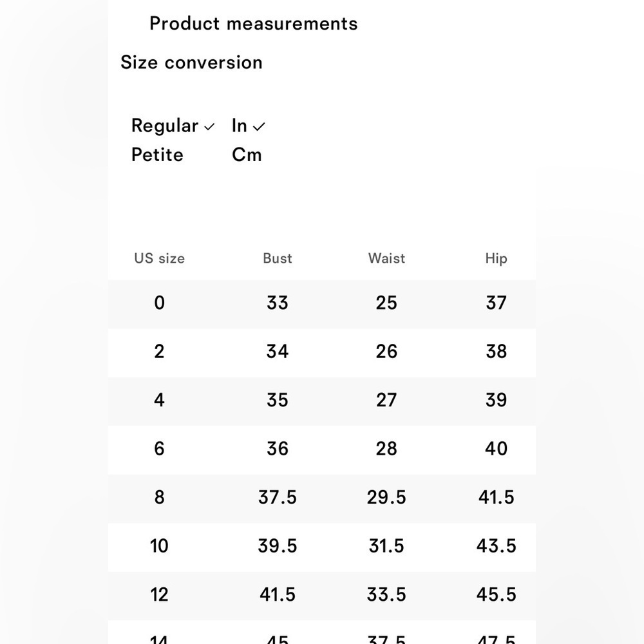Viewport: 644px width, 644px height.
Task: Select the US size 6 row
Action: click(322, 450)
